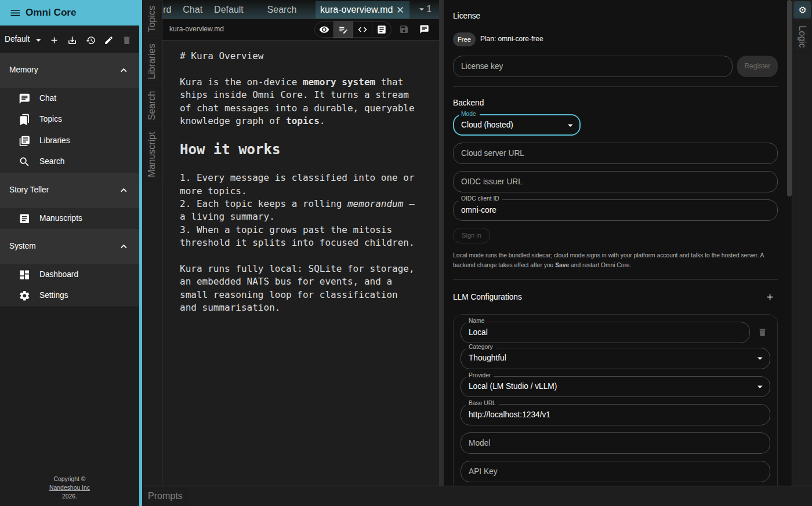
Task: Open the Default workspace dropdown
Action: [23, 39]
